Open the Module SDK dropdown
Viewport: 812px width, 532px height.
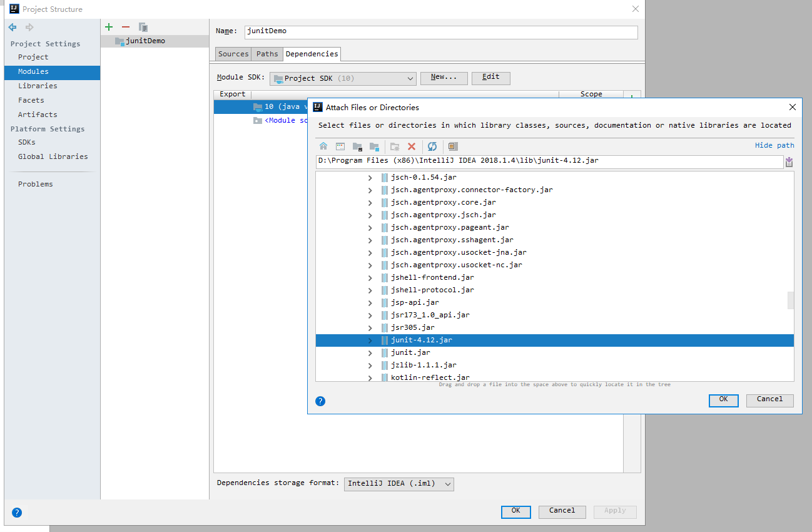pos(343,78)
